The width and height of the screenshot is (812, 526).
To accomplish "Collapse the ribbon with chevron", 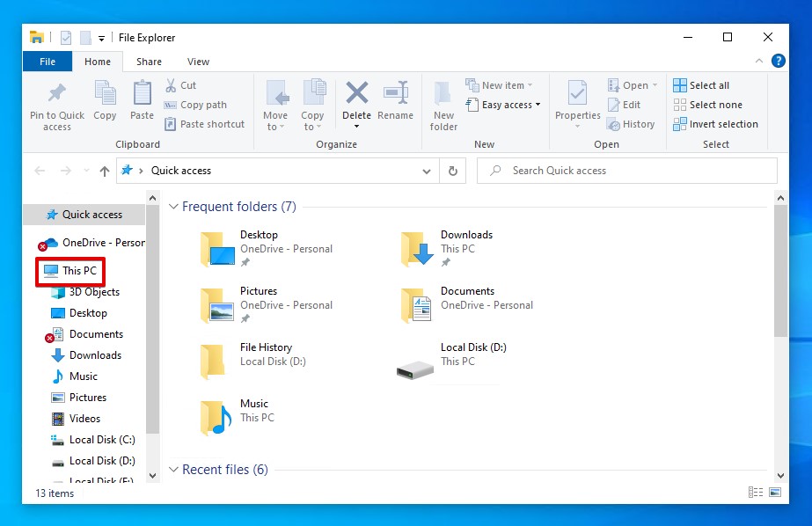I will 759,61.
